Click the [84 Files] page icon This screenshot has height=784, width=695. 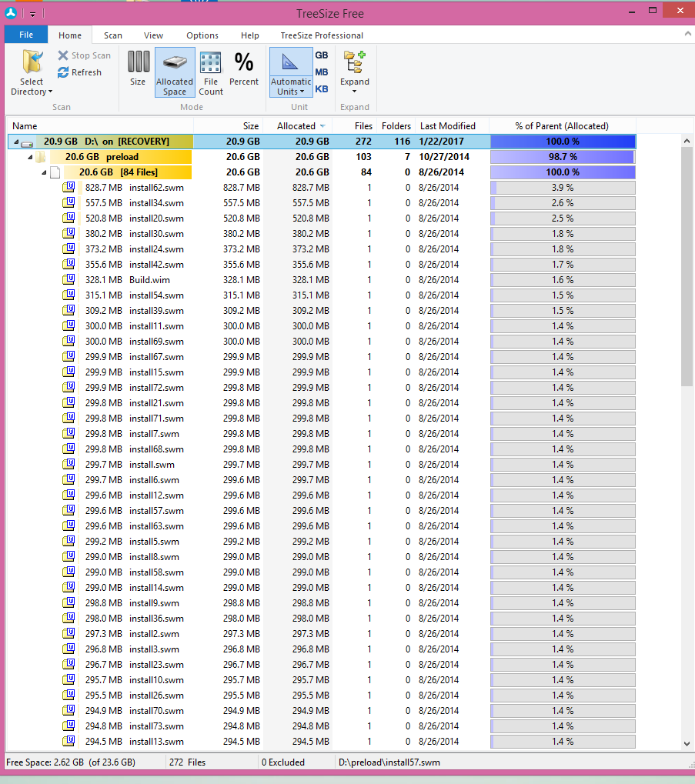point(55,172)
